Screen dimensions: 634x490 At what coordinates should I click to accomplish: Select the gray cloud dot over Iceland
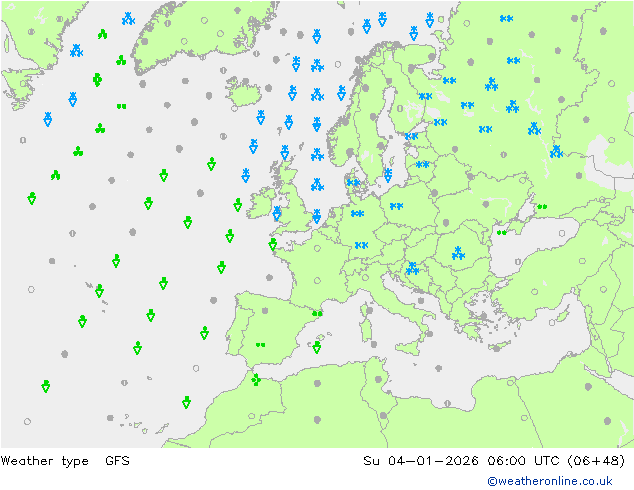245,82
